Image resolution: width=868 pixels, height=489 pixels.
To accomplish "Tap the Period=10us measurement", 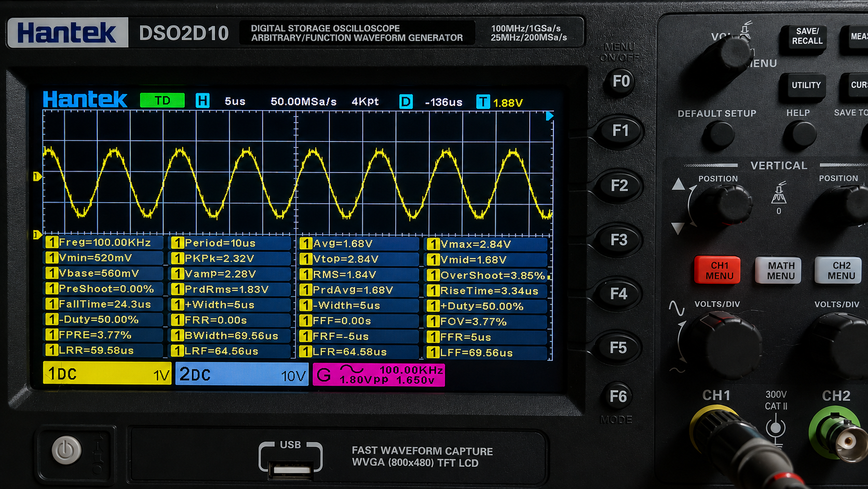I will pyautogui.click(x=230, y=243).
